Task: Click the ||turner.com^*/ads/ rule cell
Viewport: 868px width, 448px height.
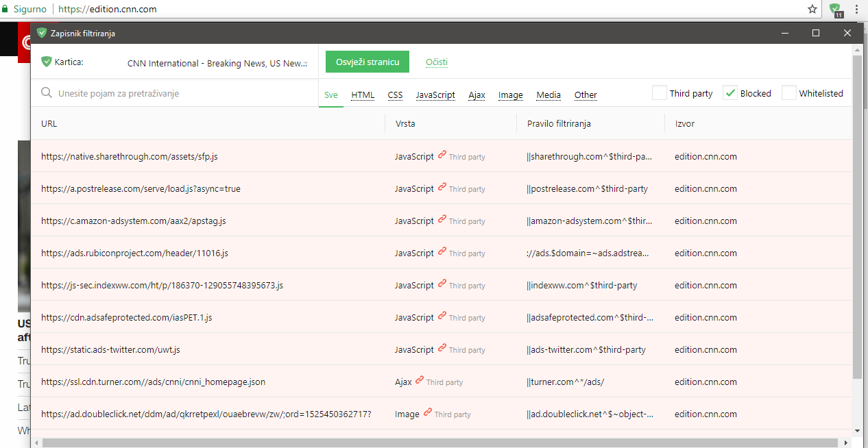Action: 566,382
